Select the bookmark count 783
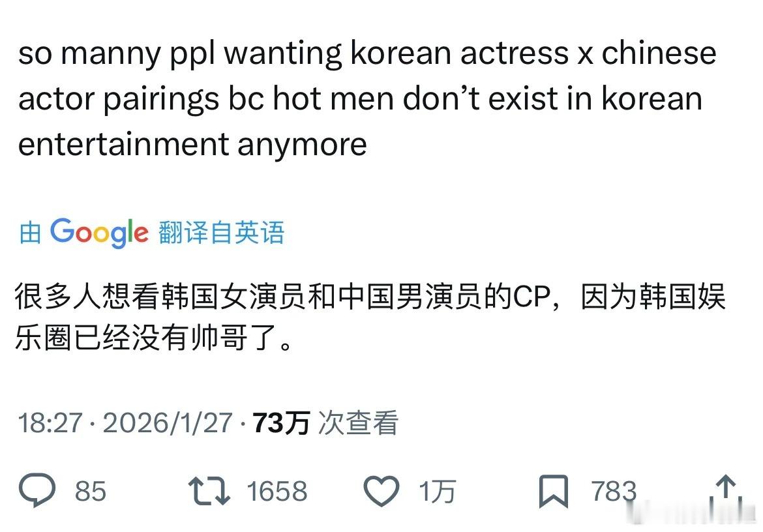Screen dimensions: 763x532 coord(614,491)
